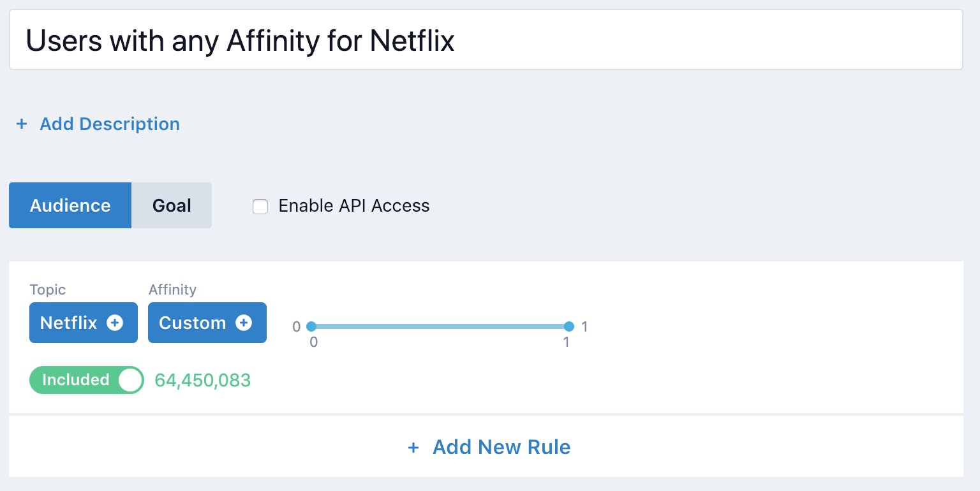980x491 pixels.
Task: Click the Add New Rule text
Action: click(501, 447)
